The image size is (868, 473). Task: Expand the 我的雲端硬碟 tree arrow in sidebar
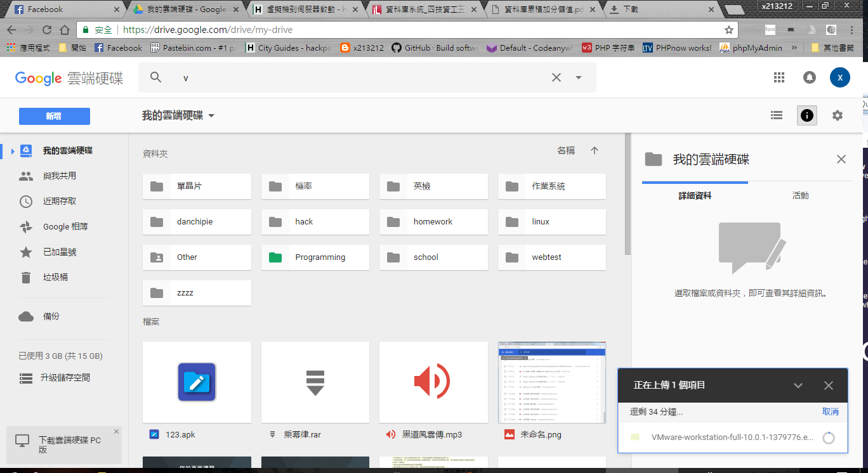pos(12,151)
